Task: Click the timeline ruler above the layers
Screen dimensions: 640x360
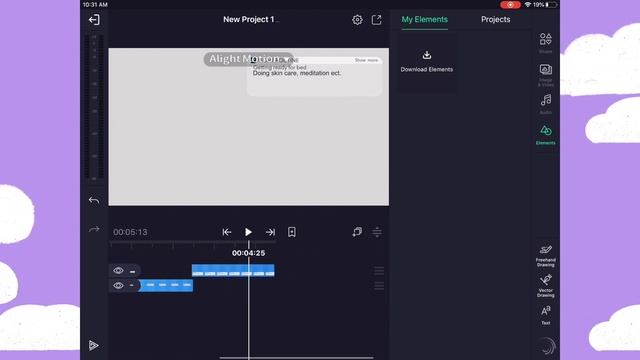Action: (x=193, y=244)
